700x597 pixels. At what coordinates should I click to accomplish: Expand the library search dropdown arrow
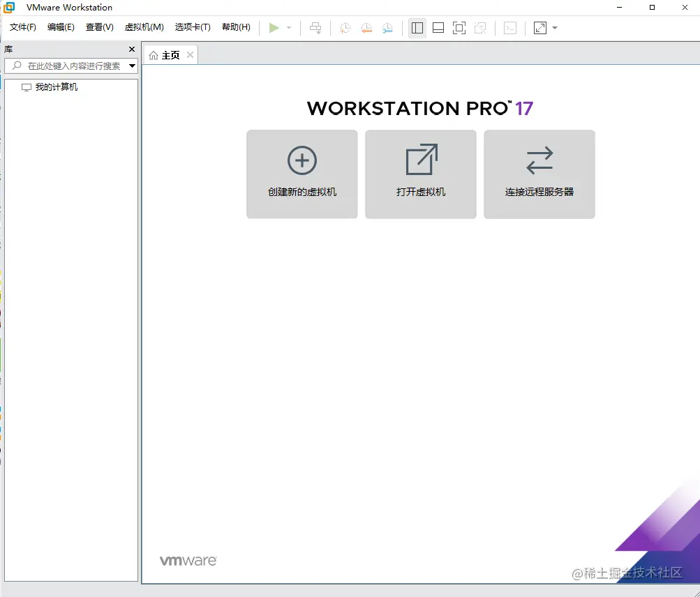(132, 66)
